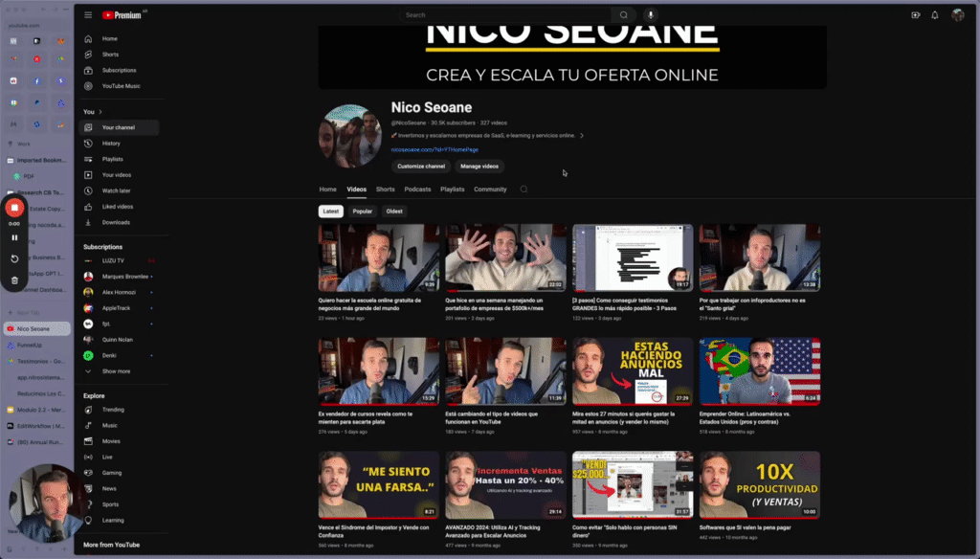Screen dimensions: 980x559
Task: Open 'ME SIENTO UNA FARSA' video thumbnail
Action: 379,485
